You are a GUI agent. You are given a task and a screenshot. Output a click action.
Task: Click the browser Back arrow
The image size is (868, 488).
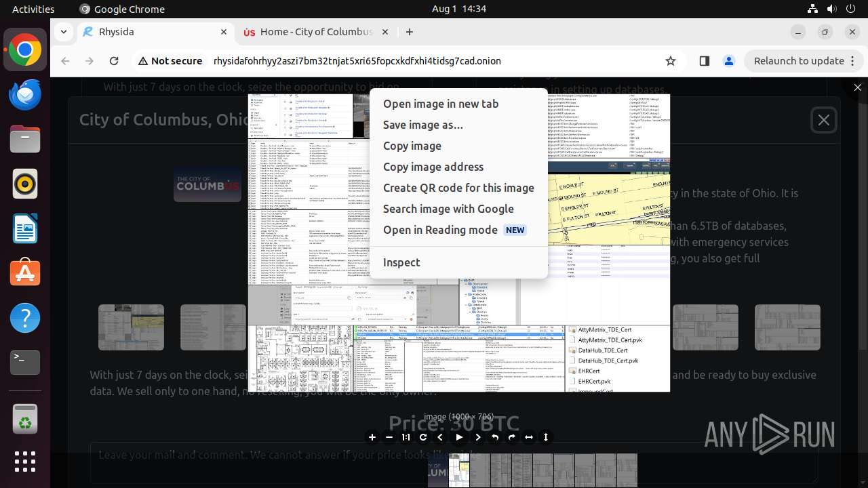pos(65,61)
